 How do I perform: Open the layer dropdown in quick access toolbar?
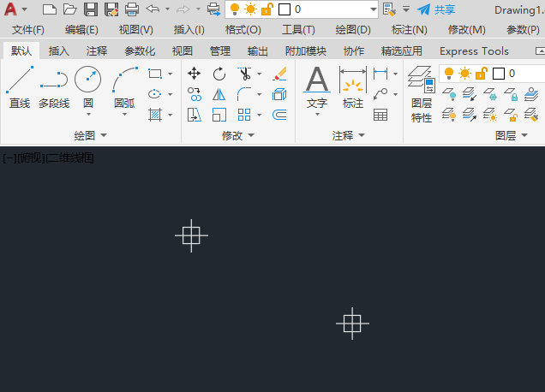pos(372,9)
